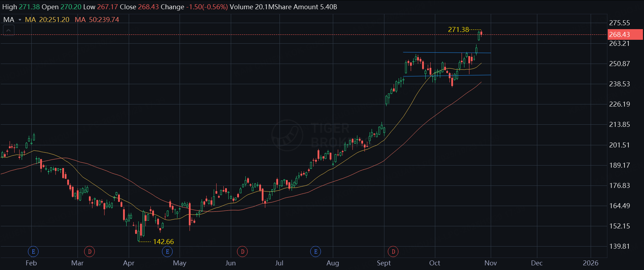Screen dimensions: 644x270
Task: Collapse the indicator legend with the chevron button
Action: click(x=9, y=31)
